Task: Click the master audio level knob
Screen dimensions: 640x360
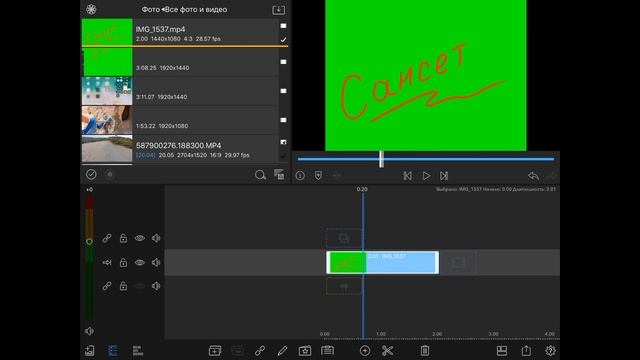Action: click(89, 242)
